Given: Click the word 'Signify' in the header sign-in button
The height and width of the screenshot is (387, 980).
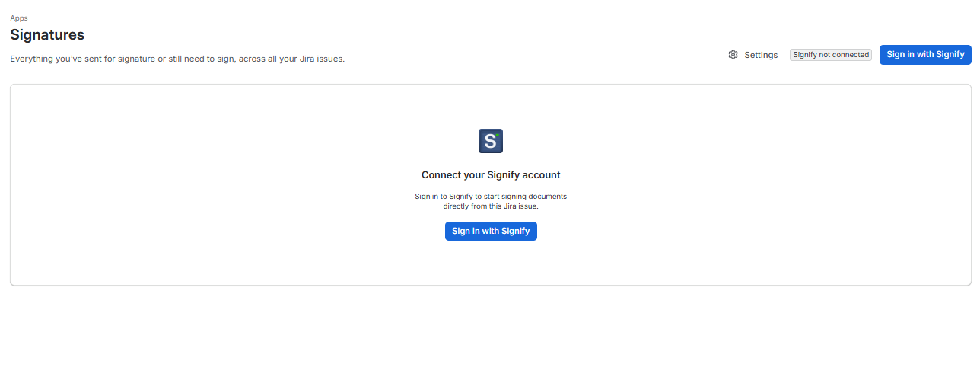Looking at the screenshot, I should pyautogui.click(x=950, y=55).
